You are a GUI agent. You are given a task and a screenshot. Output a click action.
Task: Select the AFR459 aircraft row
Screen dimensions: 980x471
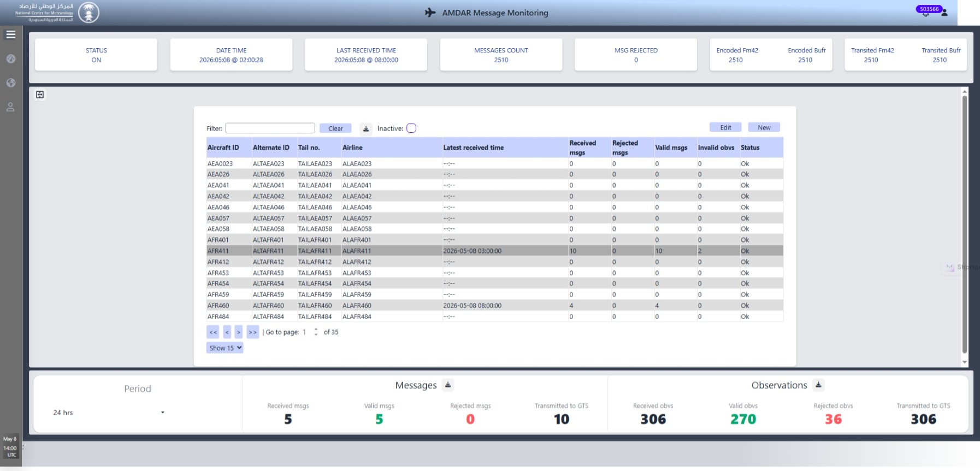point(494,295)
